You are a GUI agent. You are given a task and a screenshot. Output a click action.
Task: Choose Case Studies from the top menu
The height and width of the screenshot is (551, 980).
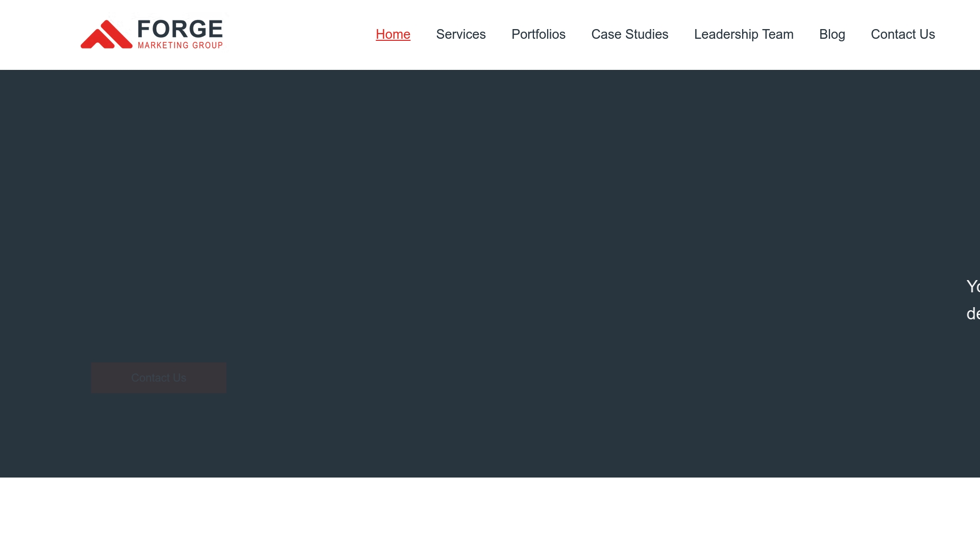click(629, 34)
